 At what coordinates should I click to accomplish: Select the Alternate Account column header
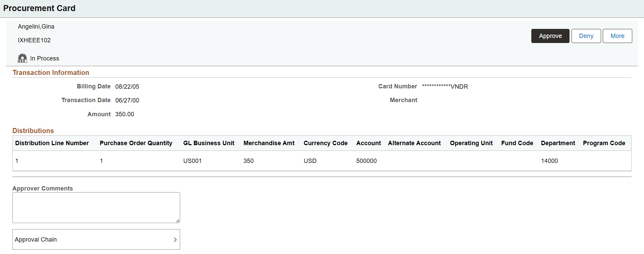414,143
